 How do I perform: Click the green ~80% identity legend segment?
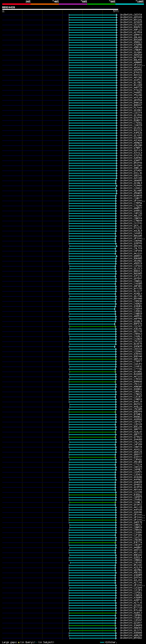101,4
